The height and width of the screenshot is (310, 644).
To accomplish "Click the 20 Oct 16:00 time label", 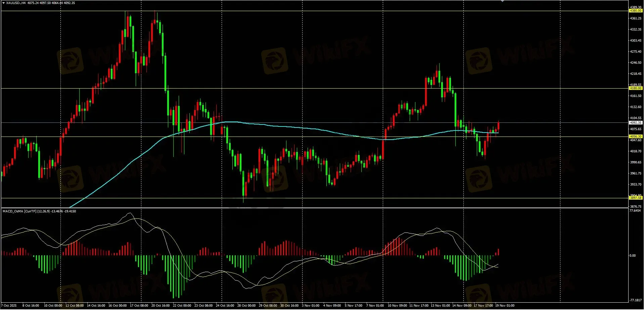I will pyautogui.click(x=160, y=306).
